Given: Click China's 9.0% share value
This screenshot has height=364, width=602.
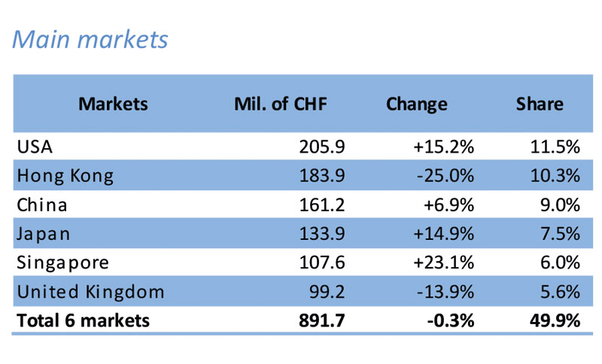Looking at the screenshot, I should coord(560,205).
